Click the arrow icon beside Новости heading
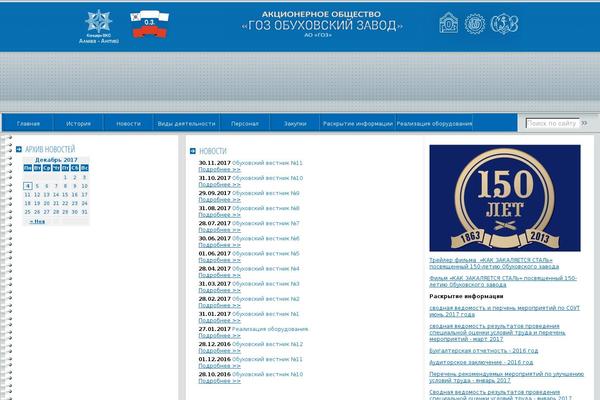600x400 pixels. pyautogui.click(x=193, y=151)
